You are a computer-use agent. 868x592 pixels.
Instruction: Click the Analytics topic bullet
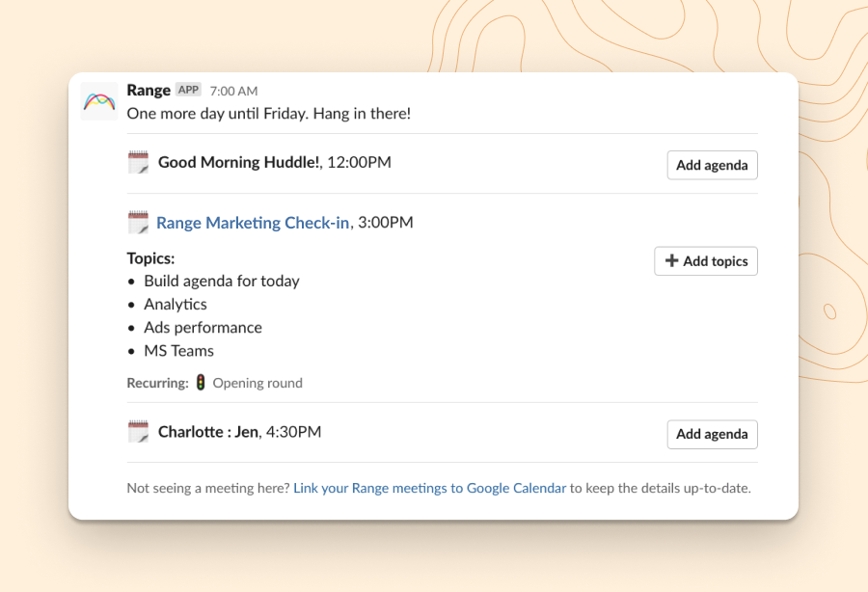(175, 305)
